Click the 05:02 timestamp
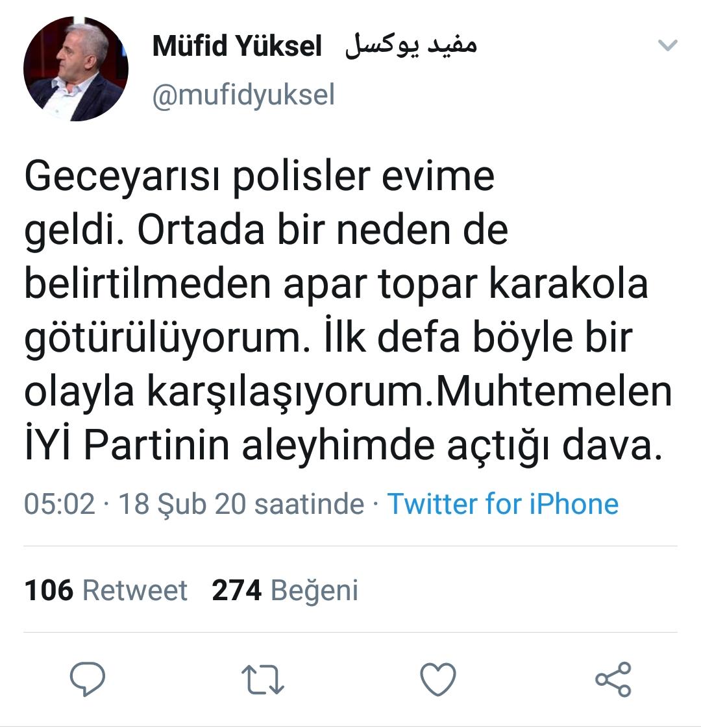The image size is (701, 728). pyautogui.click(x=60, y=504)
